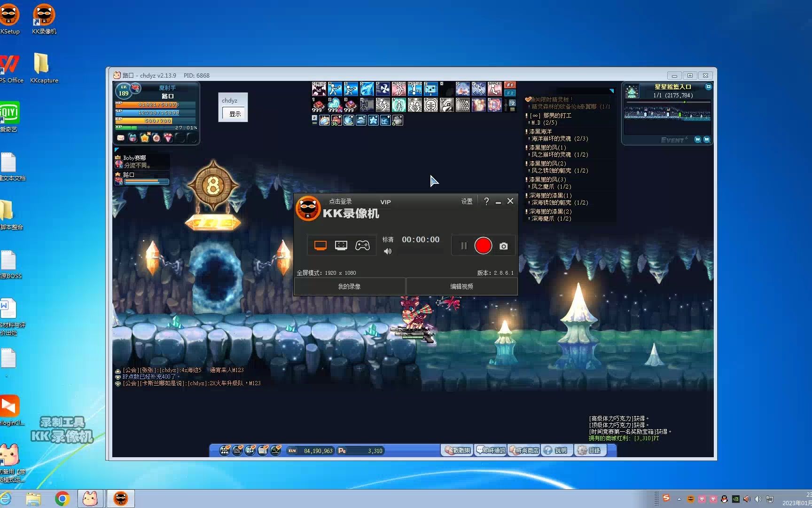This screenshot has height=508, width=812.
Task: Select region recording mode icon
Action: [341, 245]
